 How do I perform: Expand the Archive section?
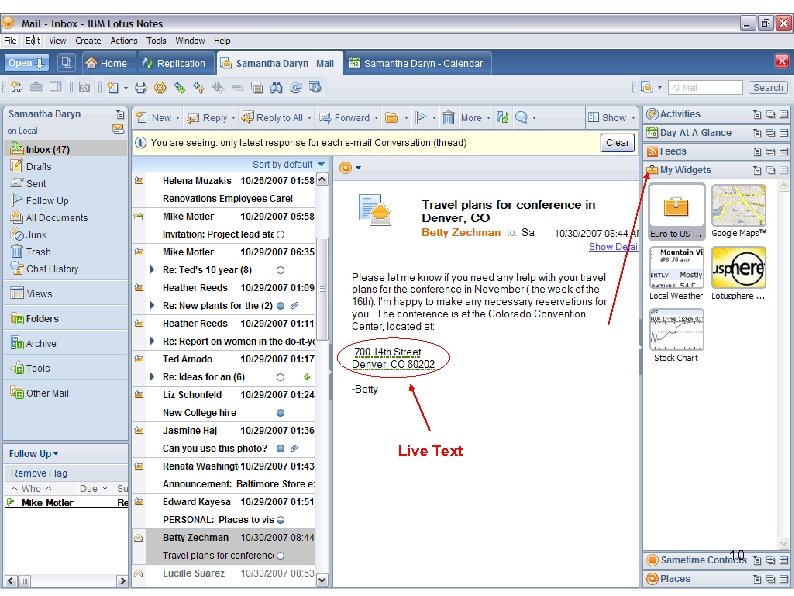point(41,343)
